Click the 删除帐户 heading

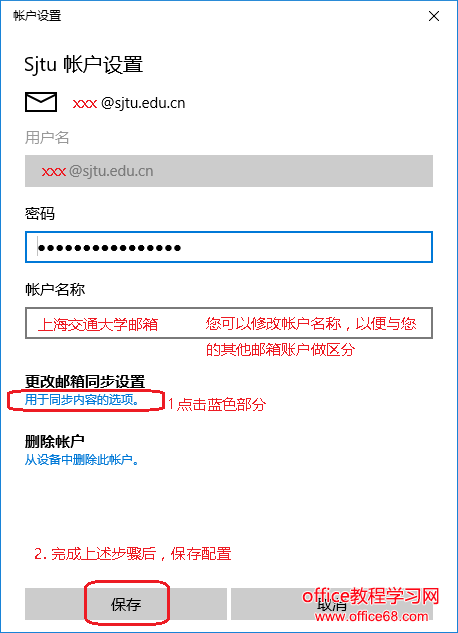(x=54, y=441)
